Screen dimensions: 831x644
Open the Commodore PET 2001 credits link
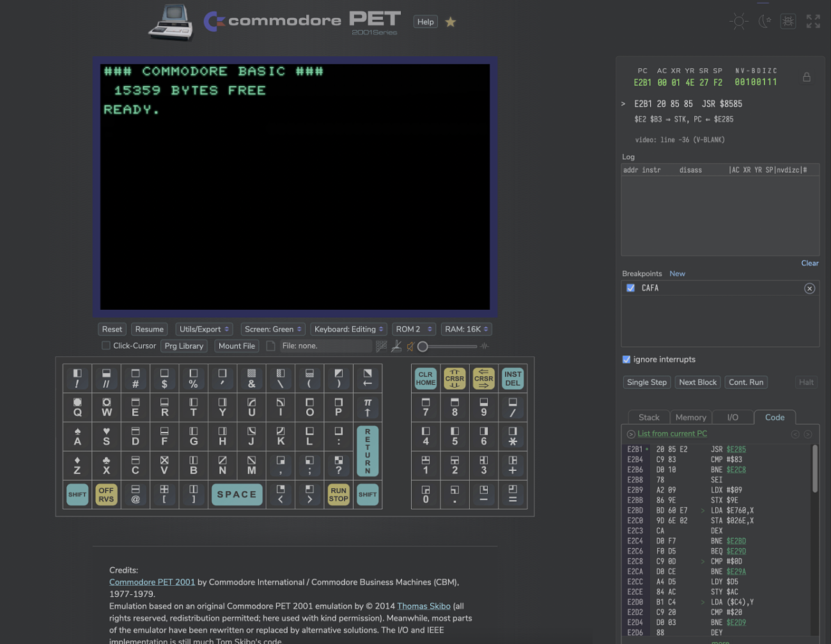(x=152, y=582)
